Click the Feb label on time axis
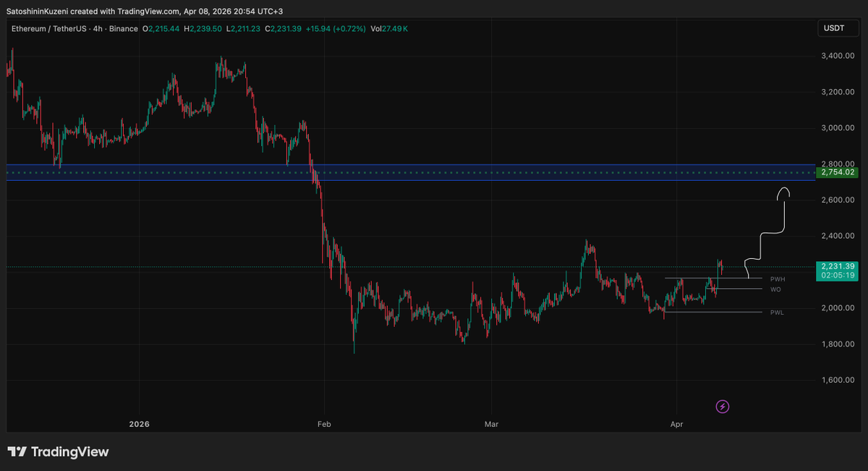868x471 pixels. (324, 424)
